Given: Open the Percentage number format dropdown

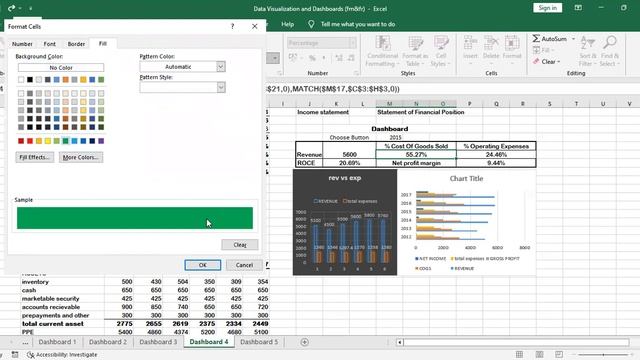Looking at the screenshot, I should point(353,43).
